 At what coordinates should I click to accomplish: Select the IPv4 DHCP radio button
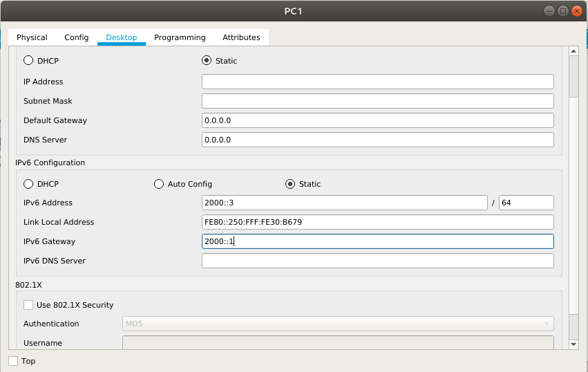click(28, 60)
